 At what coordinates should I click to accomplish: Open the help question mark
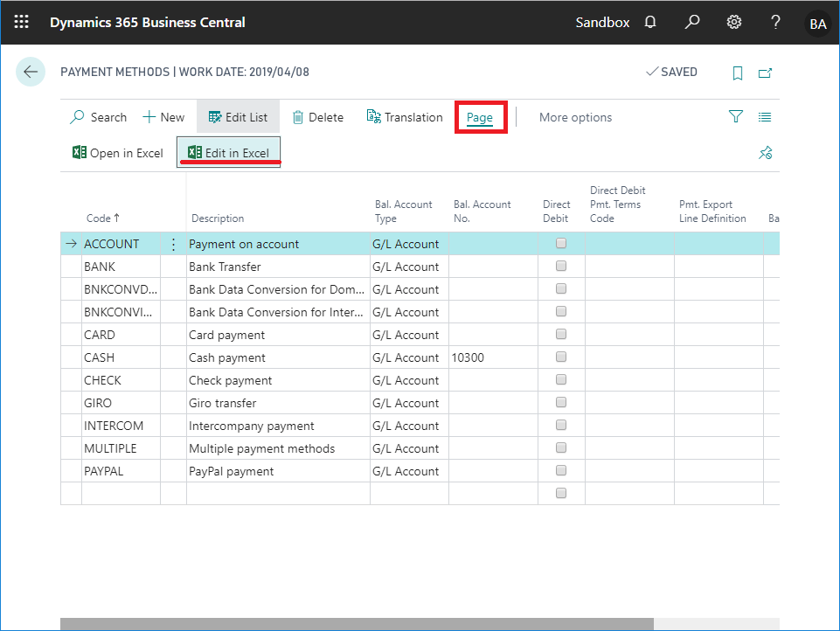tap(775, 22)
